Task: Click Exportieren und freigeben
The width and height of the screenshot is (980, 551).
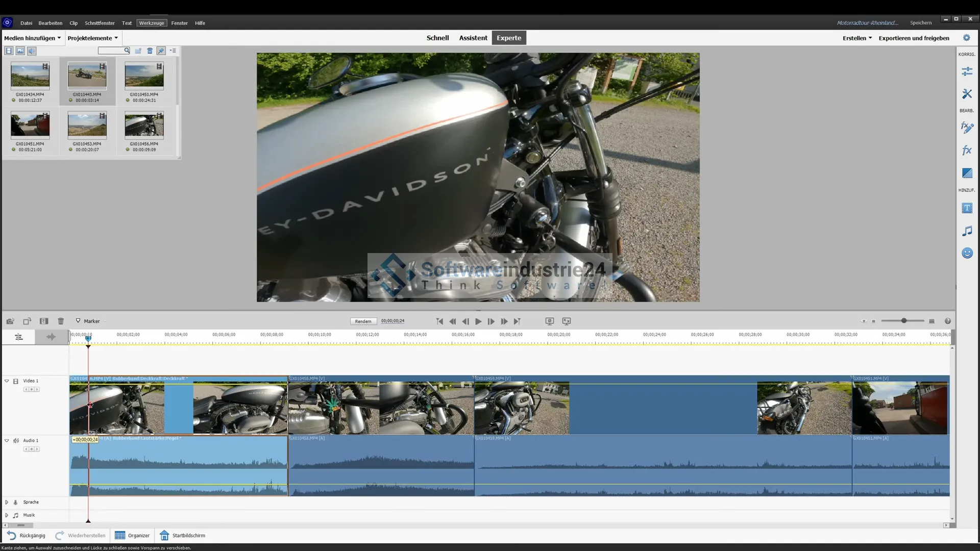Action: point(914,38)
